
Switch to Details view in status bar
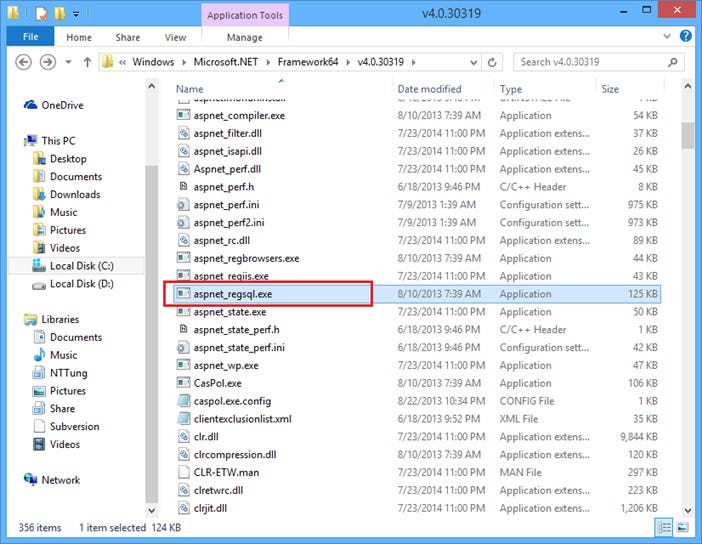[x=663, y=527]
